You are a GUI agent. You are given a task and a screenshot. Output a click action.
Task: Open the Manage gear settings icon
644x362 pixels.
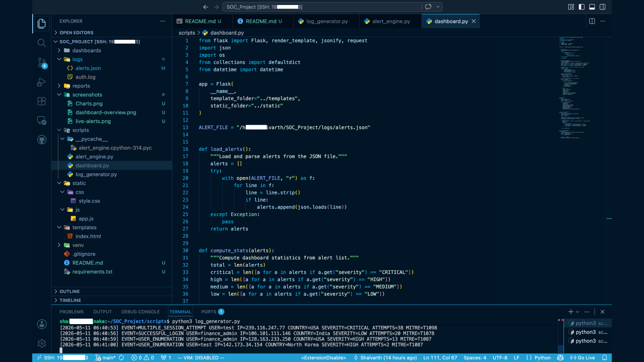point(42,343)
